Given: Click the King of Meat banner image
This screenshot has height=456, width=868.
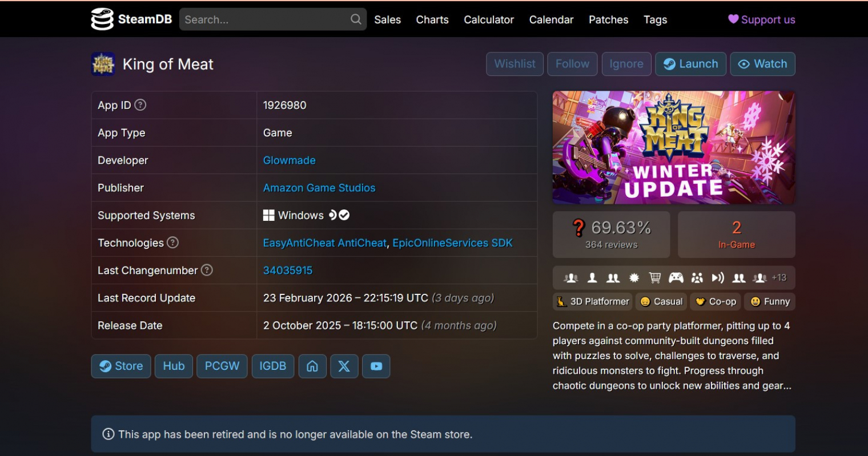Looking at the screenshot, I should point(674,147).
